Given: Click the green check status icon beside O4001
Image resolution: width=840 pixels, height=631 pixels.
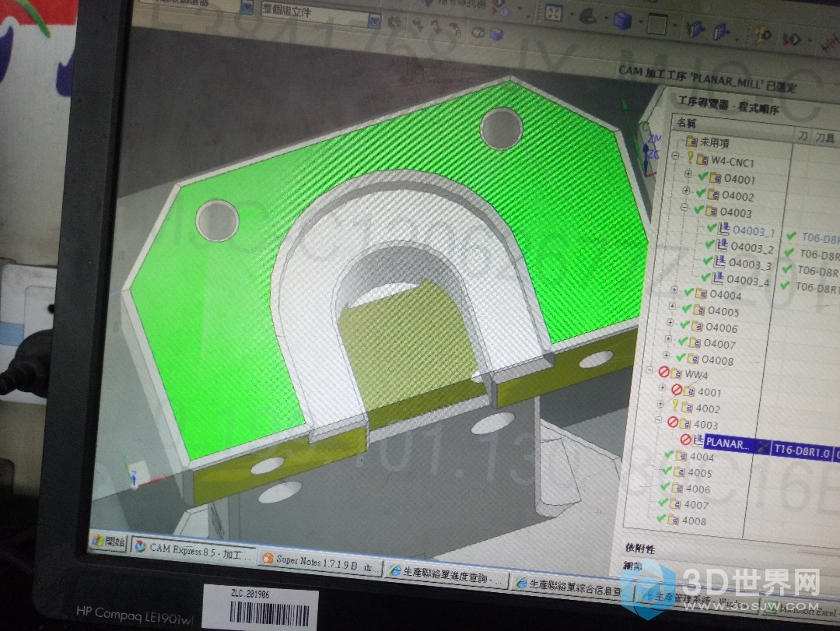Looking at the screenshot, I should coord(703,177).
